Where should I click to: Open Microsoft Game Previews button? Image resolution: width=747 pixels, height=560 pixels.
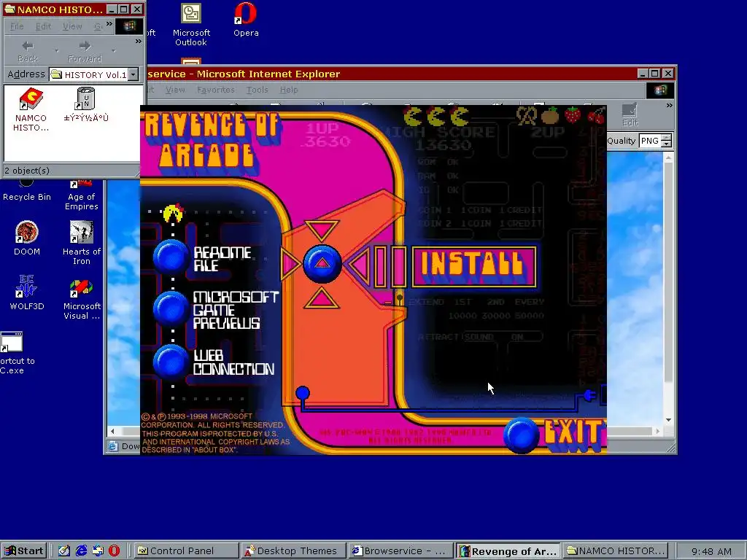tap(171, 309)
